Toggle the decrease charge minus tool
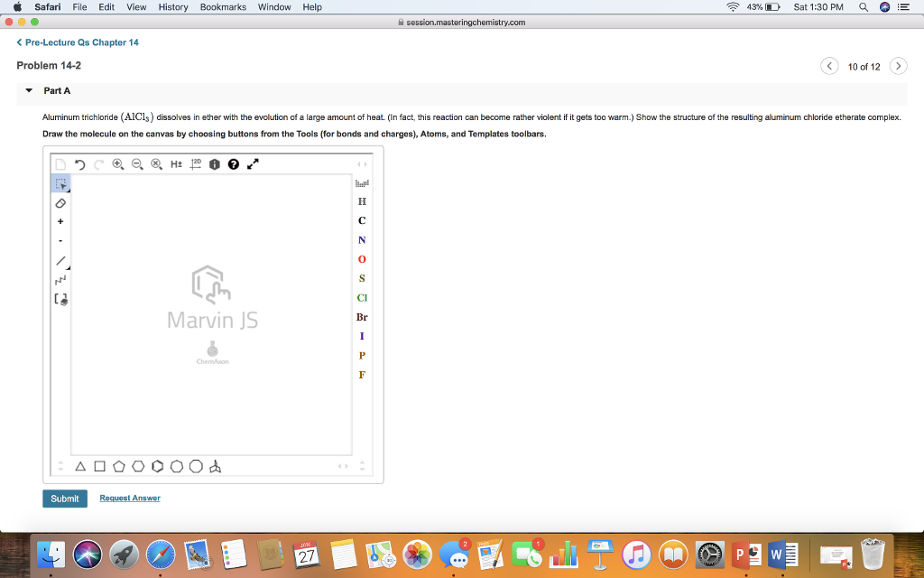This screenshot has height=578, width=924. [60, 240]
